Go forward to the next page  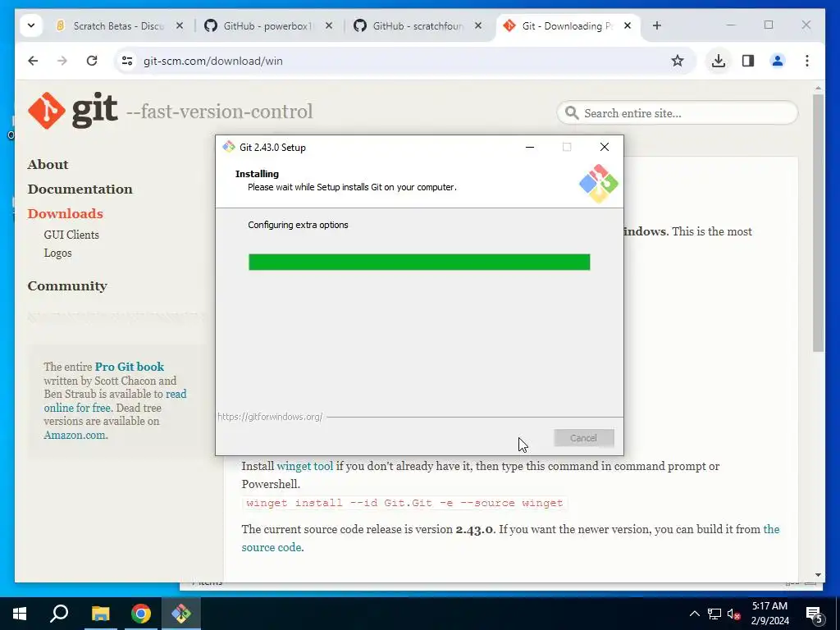click(x=62, y=61)
